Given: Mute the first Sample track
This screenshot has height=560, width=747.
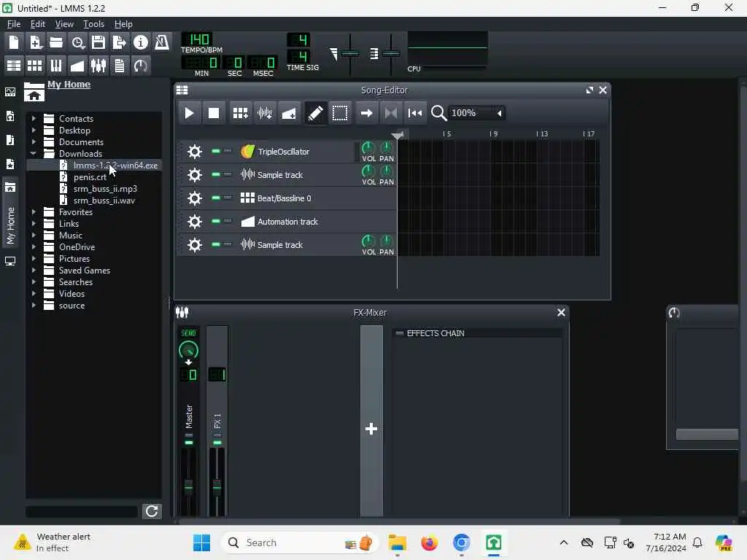Looking at the screenshot, I should point(216,174).
